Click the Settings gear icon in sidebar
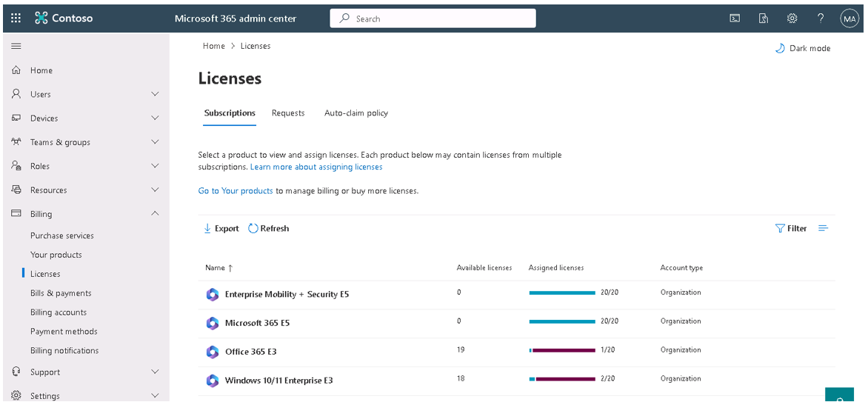This screenshot has height=402, width=868. click(x=16, y=395)
